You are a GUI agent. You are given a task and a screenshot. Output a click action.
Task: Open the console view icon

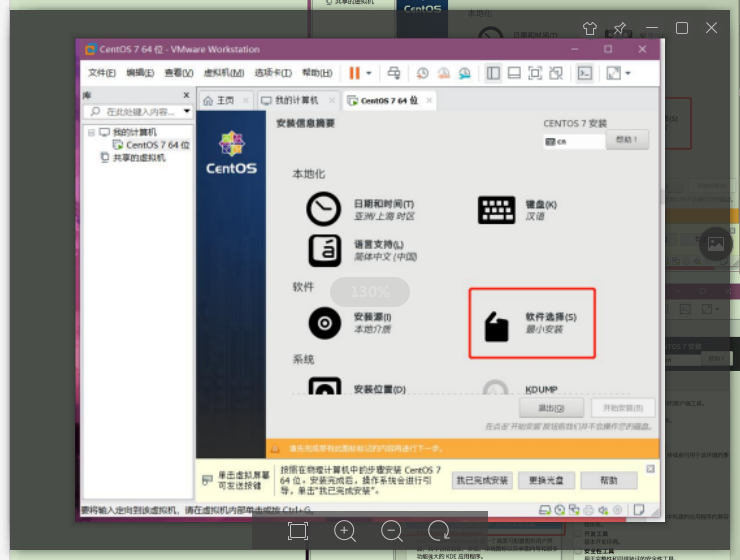tap(585, 73)
